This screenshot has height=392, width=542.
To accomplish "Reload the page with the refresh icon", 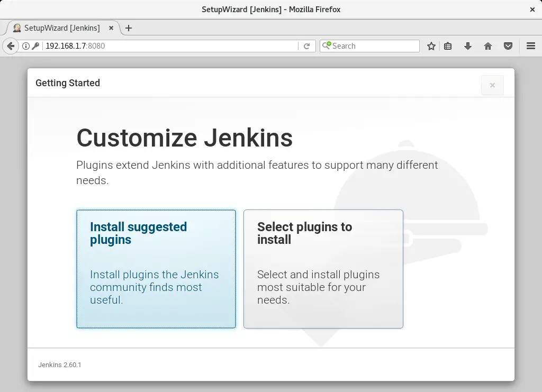I will (306, 46).
